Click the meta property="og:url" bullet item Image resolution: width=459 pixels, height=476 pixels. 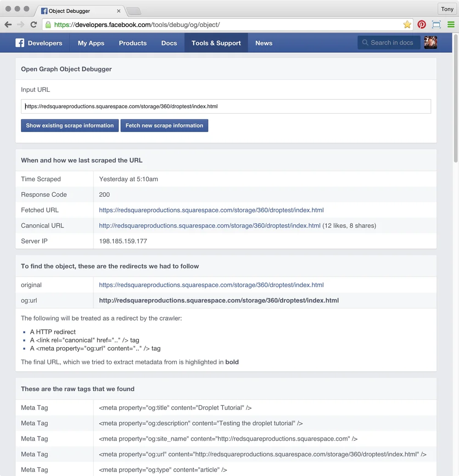point(95,348)
